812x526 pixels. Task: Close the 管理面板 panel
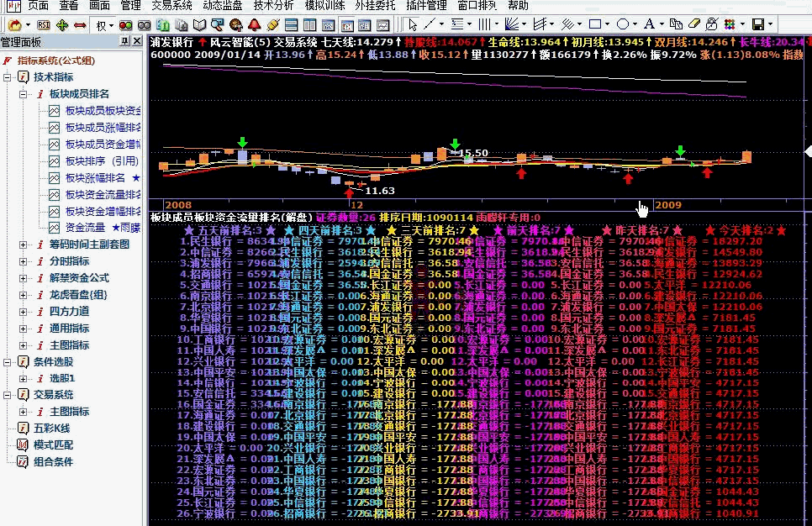(x=137, y=41)
